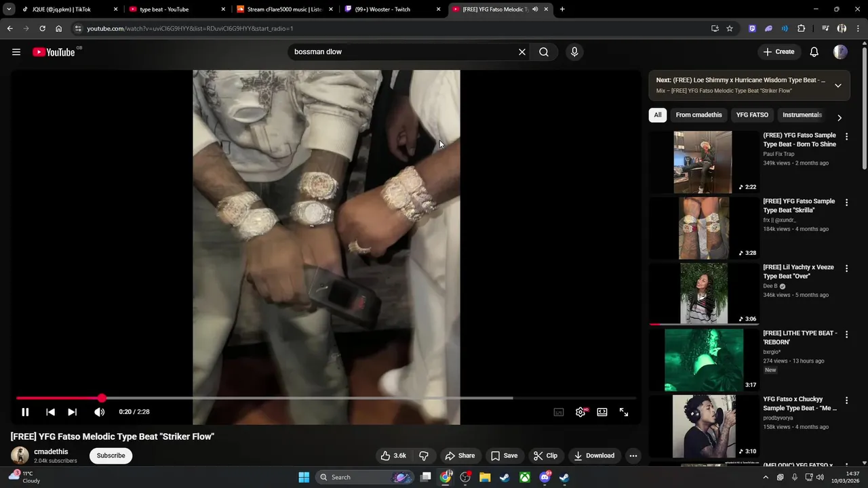Open options for LITHE TYPE BEAT REBORN
Image resolution: width=868 pixels, height=488 pixels.
846,335
